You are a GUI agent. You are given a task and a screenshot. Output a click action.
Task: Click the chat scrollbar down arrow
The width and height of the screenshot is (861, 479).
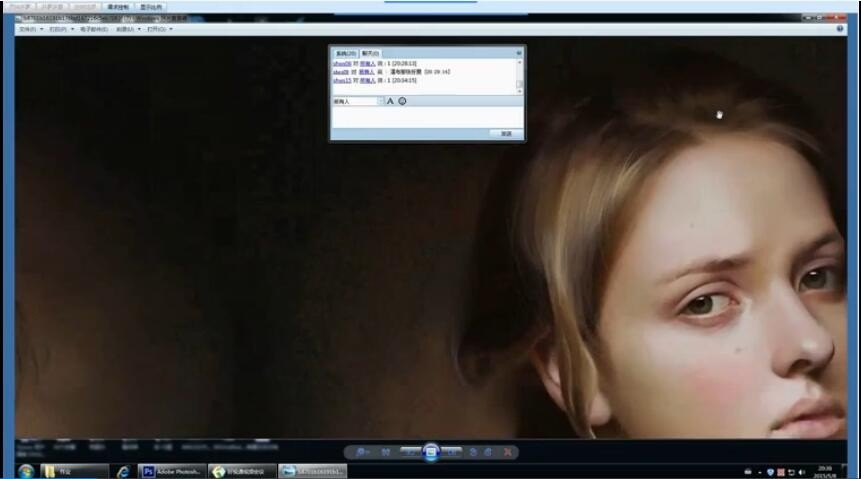pyautogui.click(x=519, y=91)
